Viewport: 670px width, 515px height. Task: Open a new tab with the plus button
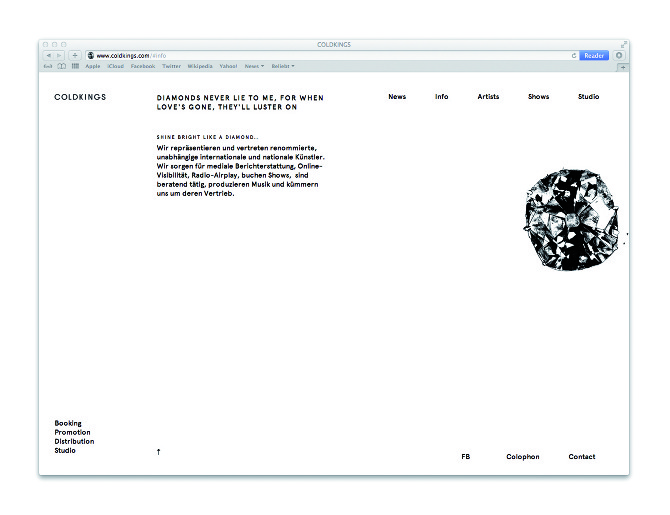pos(623,66)
